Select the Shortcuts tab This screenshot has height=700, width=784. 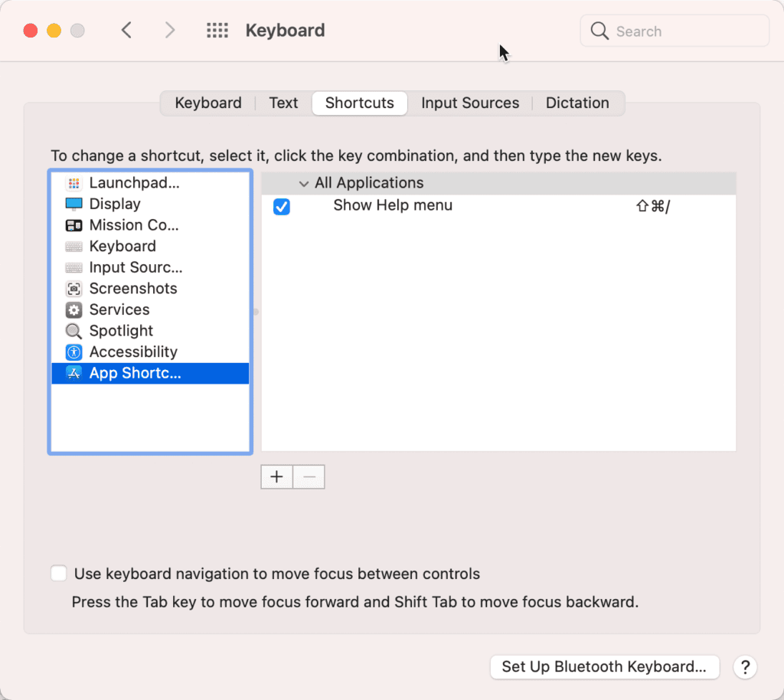pyautogui.click(x=360, y=103)
